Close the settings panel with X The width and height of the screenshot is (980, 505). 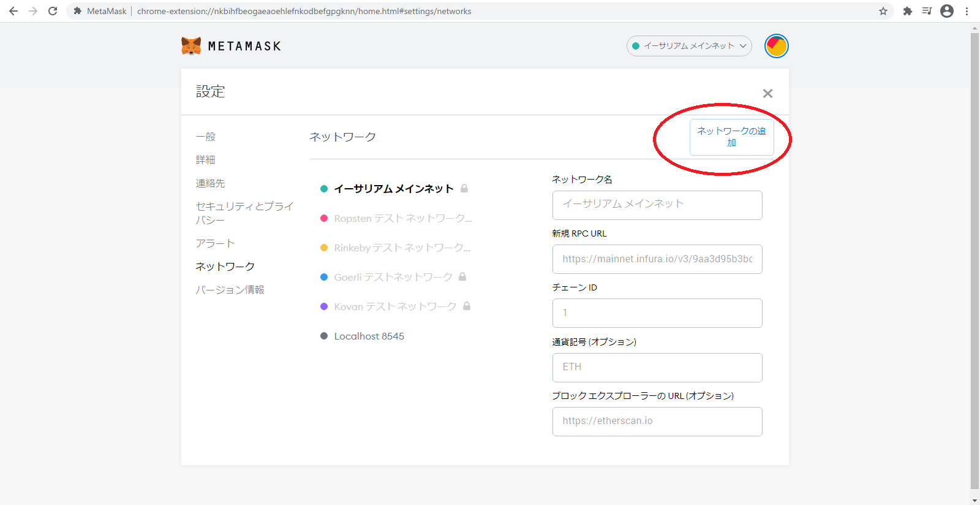[767, 93]
